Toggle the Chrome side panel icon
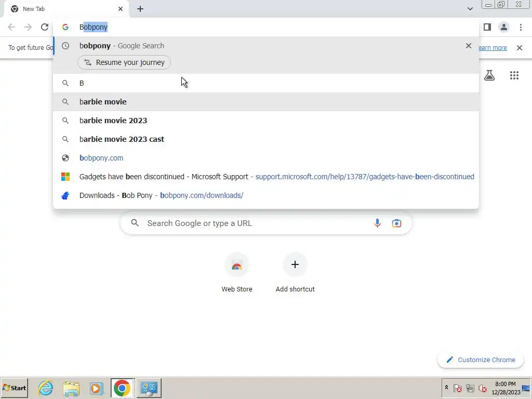 [x=487, y=27]
